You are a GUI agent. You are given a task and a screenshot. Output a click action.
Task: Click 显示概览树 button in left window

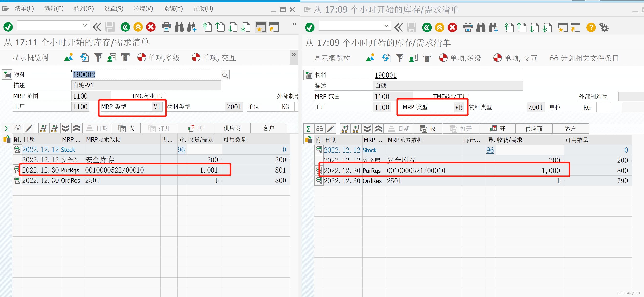[x=31, y=58]
